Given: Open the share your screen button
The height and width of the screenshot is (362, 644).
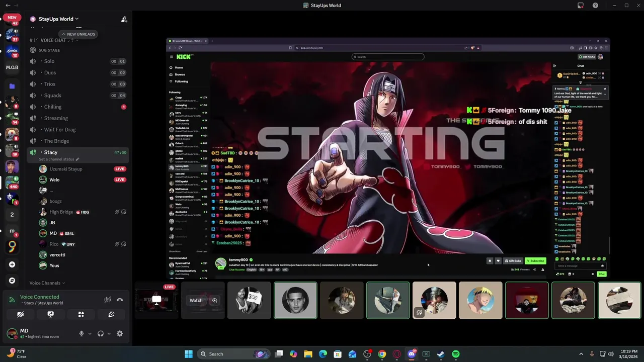Looking at the screenshot, I should (50, 314).
